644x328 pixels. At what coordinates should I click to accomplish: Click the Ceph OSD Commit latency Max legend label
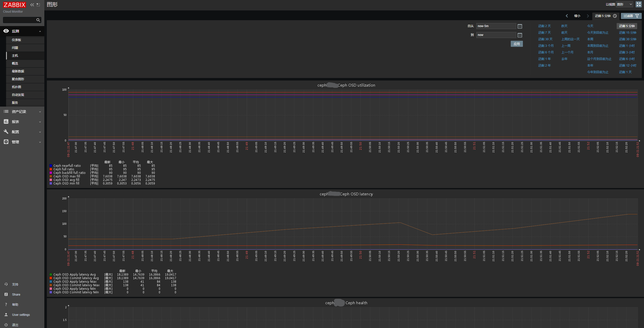[77, 285]
